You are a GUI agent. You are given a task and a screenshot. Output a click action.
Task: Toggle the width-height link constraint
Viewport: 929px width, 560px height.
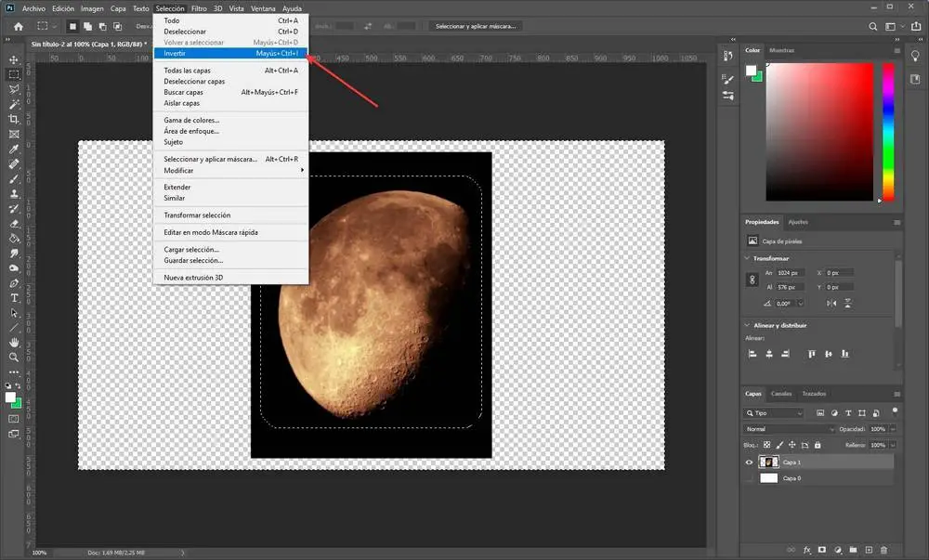[752, 279]
